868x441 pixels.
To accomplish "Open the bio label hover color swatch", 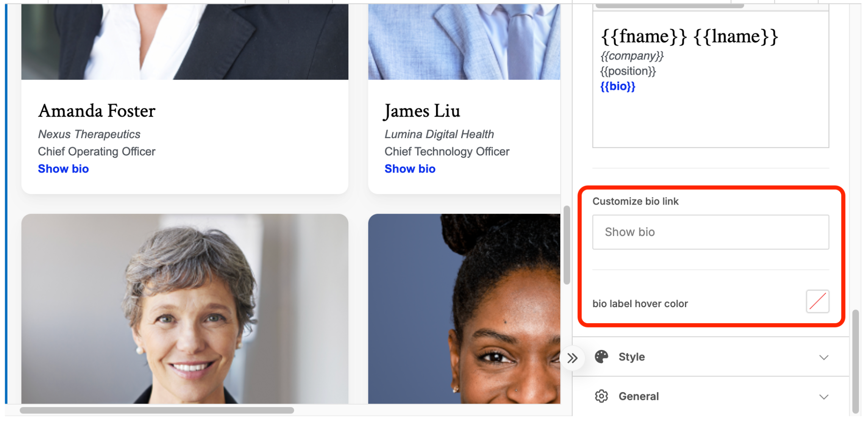I will (x=818, y=302).
